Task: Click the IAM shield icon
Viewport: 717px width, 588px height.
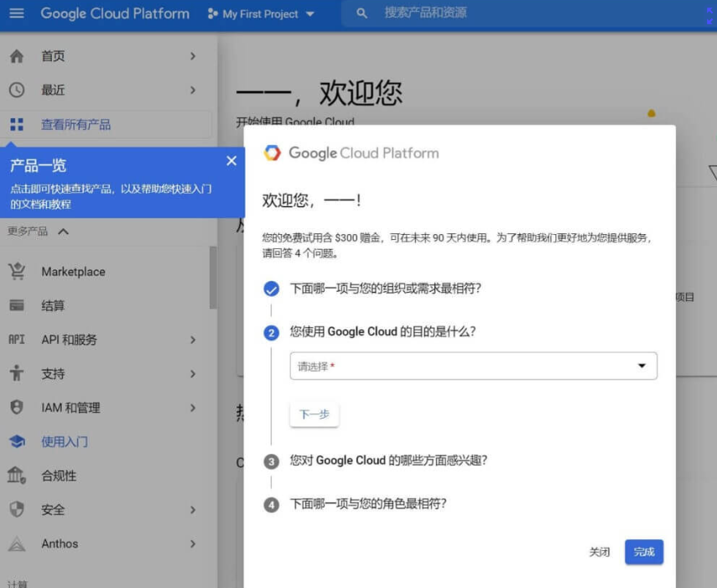Action: click(x=17, y=407)
